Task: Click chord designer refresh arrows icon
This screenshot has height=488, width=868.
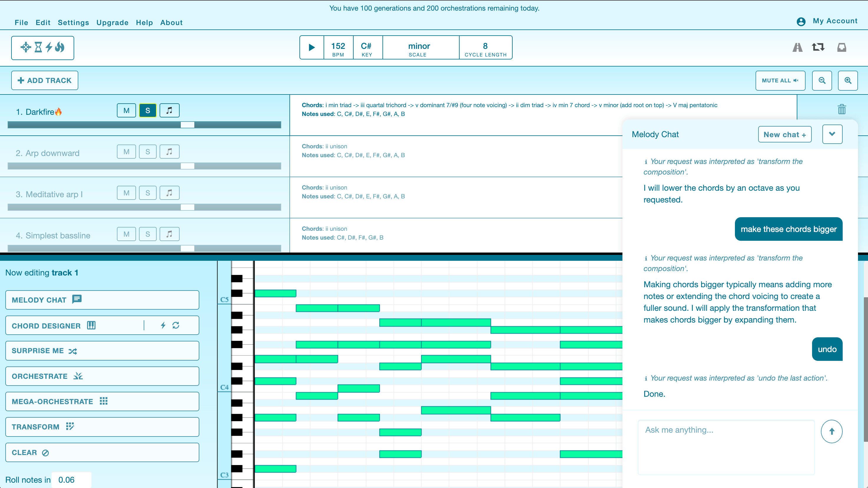Action: click(176, 325)
